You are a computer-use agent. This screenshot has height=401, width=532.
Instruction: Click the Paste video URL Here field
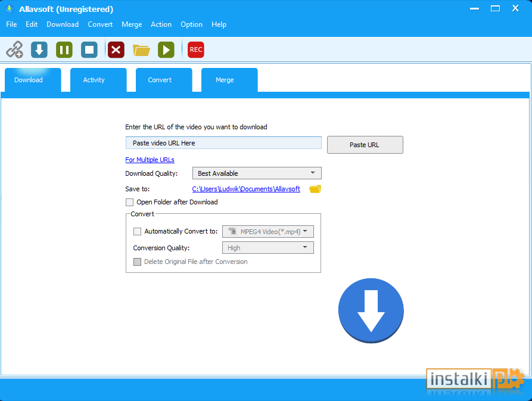tap(223, 143)
